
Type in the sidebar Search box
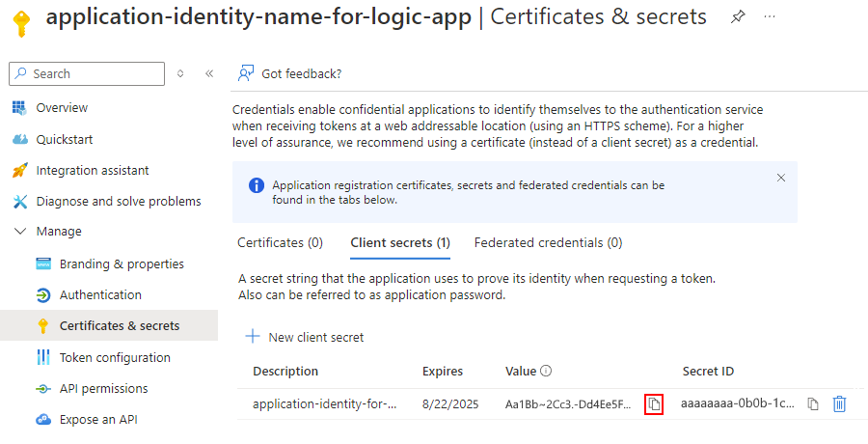(x=92, y=73)
